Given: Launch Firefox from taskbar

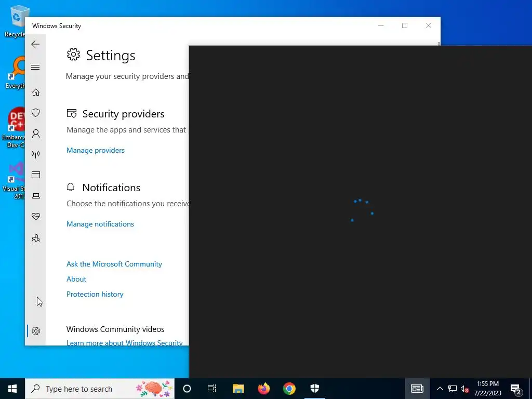Looking at the screenshot, I should pyautogui.click(x=263, y=389).
